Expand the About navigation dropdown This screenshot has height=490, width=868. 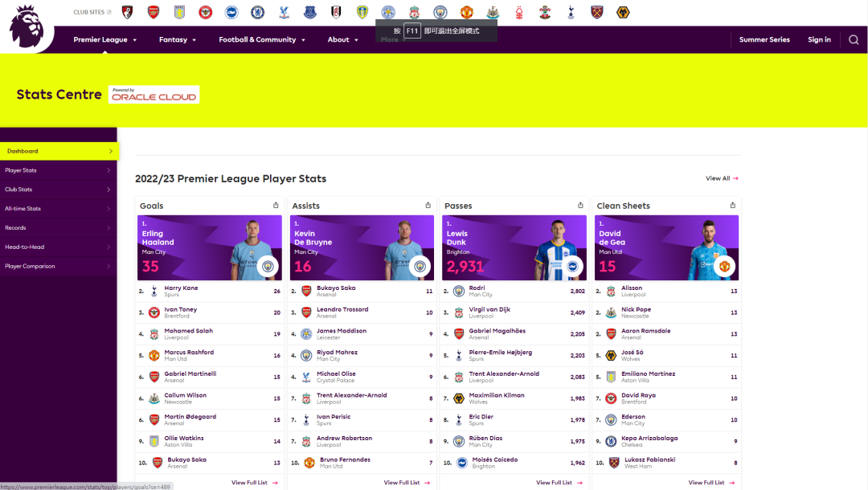coord(342,40)
